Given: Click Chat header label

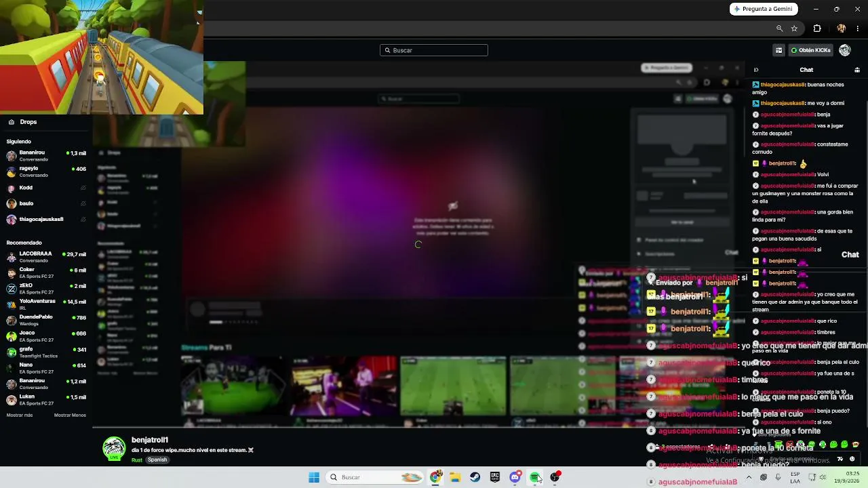Looking at the screenshot, I should pyautogui.click(x=806, y=70).
